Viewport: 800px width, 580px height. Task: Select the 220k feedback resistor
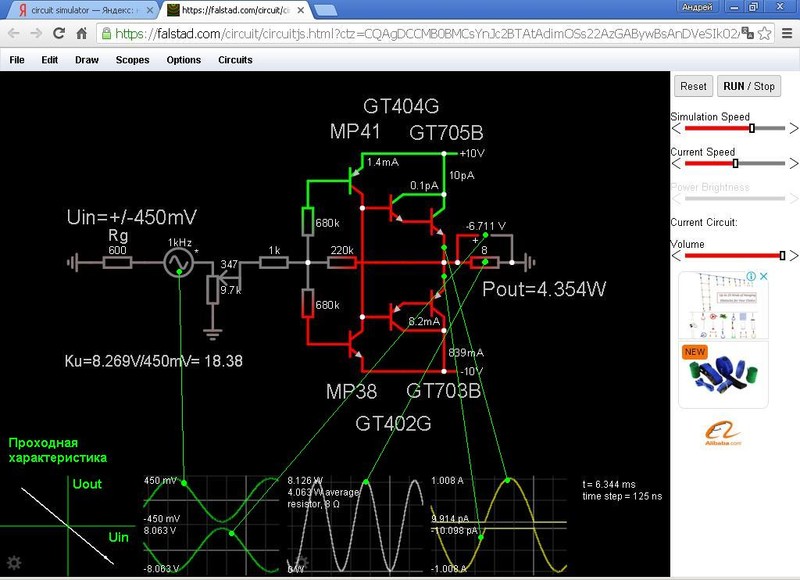pyautogui.click(x=341, y=263)
